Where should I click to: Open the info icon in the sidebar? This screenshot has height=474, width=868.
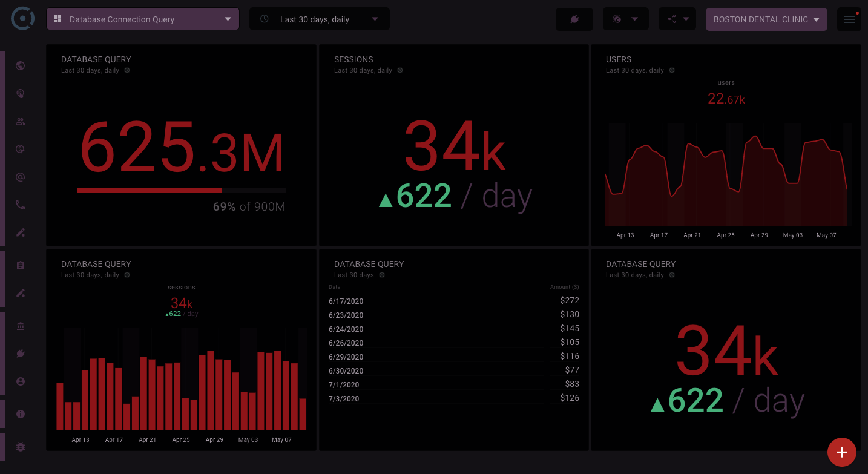pyautogui.click(x=21, y=414)
